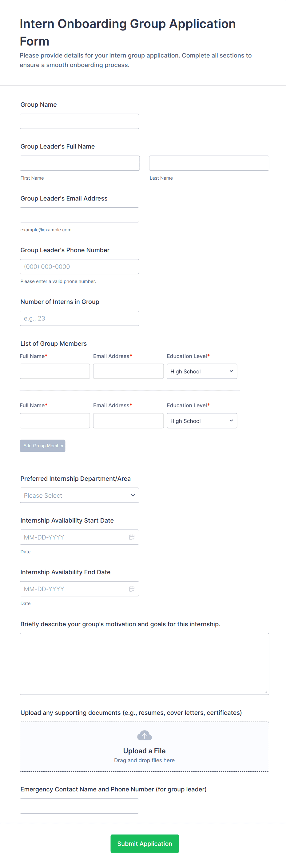Click the motivation and goals text area

[x=144, y=663]
